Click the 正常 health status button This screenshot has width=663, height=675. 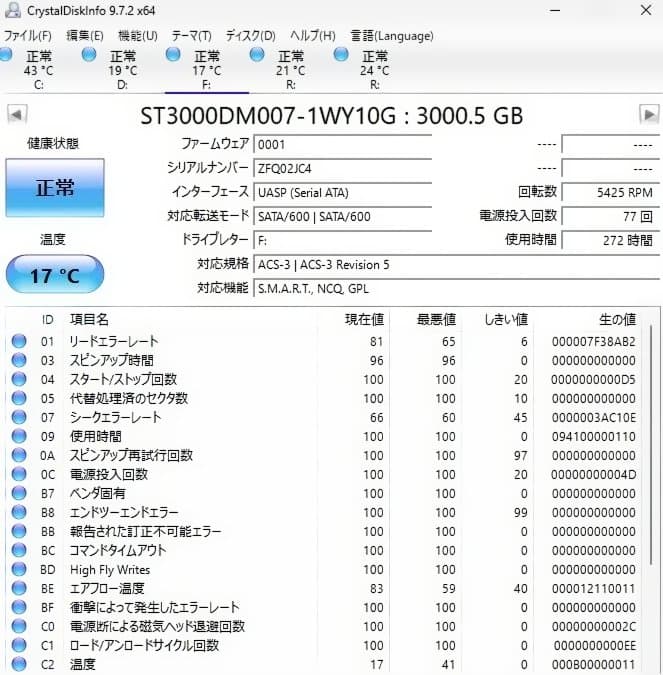click(x=55, y=187)
